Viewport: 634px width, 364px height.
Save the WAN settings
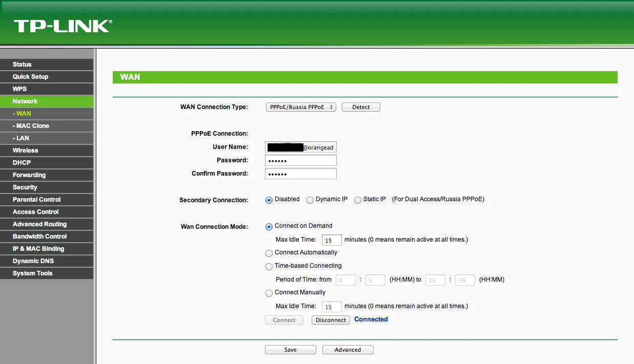(290, 349)
